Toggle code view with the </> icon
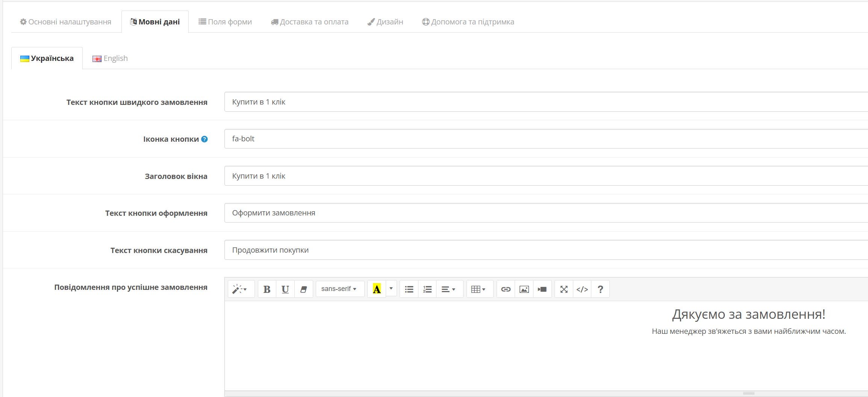 tap(582, 289)
